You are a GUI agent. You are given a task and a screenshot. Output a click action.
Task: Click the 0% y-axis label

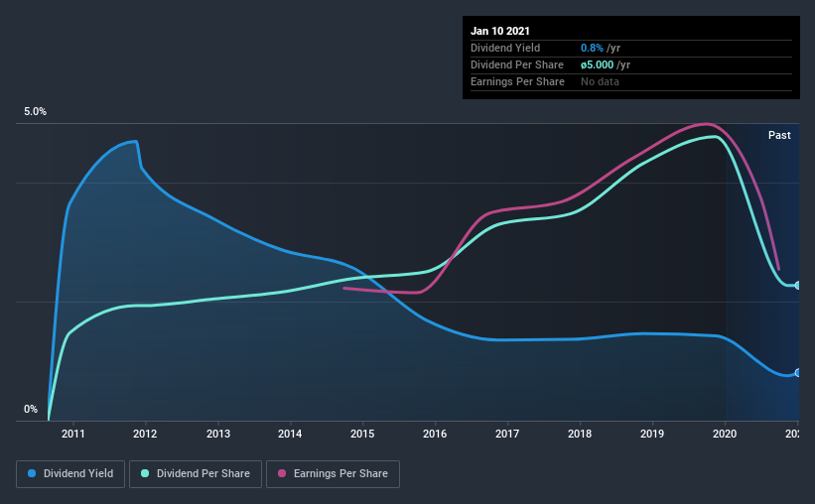(x=31, y=410)
